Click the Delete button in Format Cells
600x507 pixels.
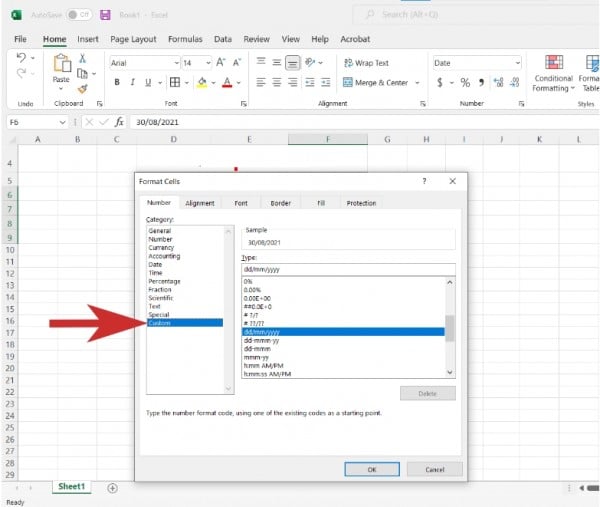427,393
